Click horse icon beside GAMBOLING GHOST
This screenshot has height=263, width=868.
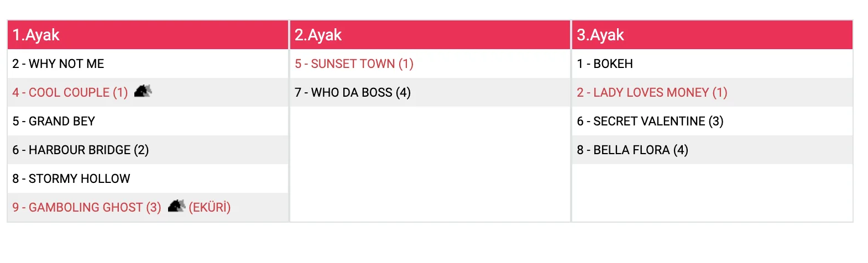[176, 206]
